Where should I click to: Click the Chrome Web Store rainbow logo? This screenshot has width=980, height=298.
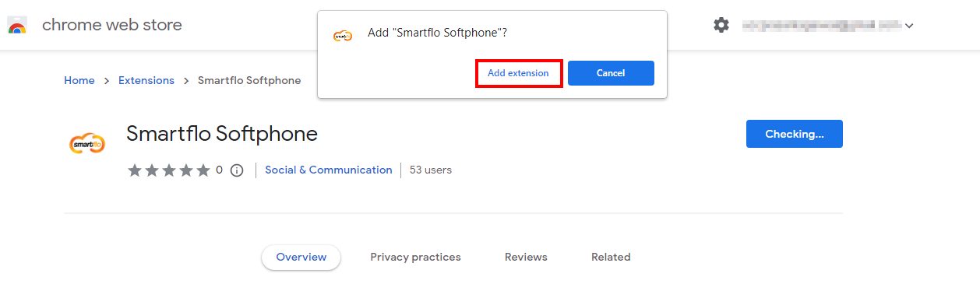tap(17, 26)
